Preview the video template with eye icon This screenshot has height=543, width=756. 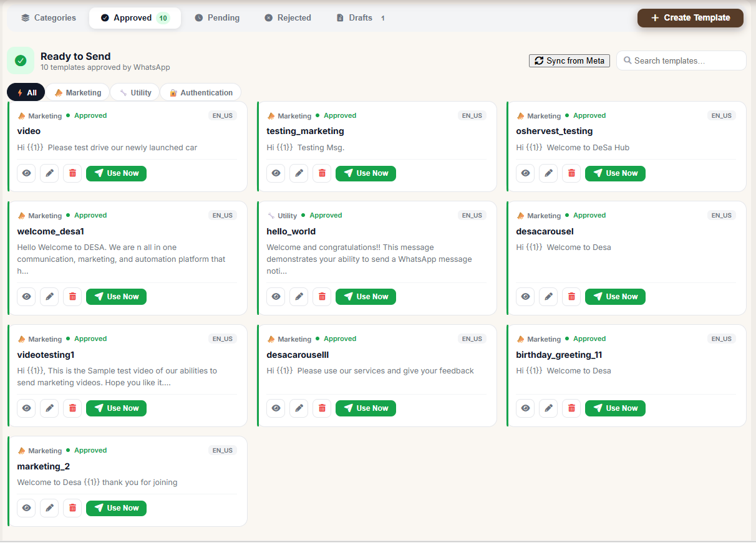pos(26,173)
